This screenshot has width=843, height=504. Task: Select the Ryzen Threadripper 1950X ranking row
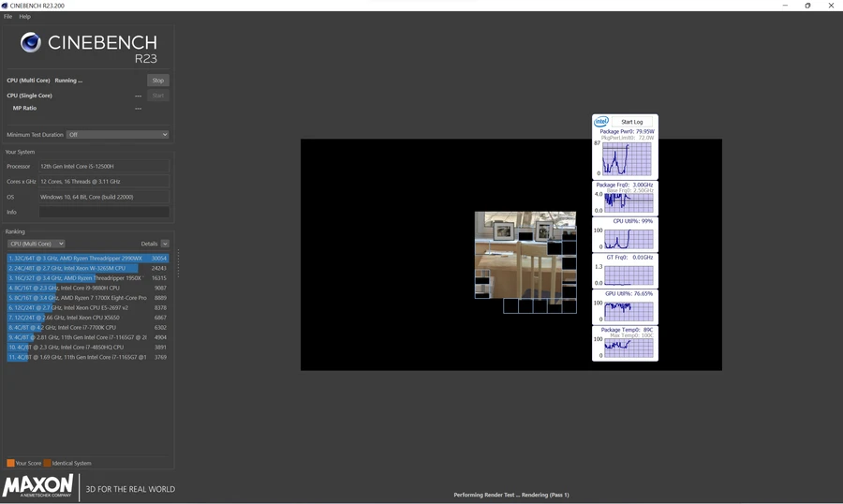pyautogui.click(x=88, y=278)
